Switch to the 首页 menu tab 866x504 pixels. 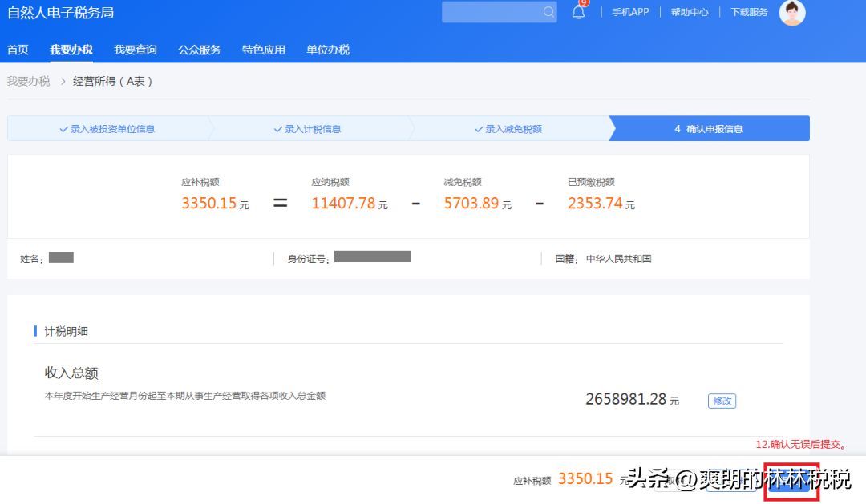[x=18, y=49]
